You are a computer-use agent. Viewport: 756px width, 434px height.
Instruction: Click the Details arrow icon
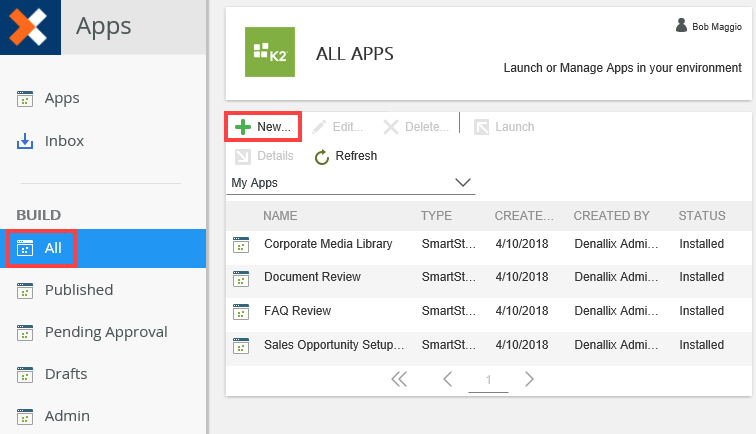pos(243,156)
